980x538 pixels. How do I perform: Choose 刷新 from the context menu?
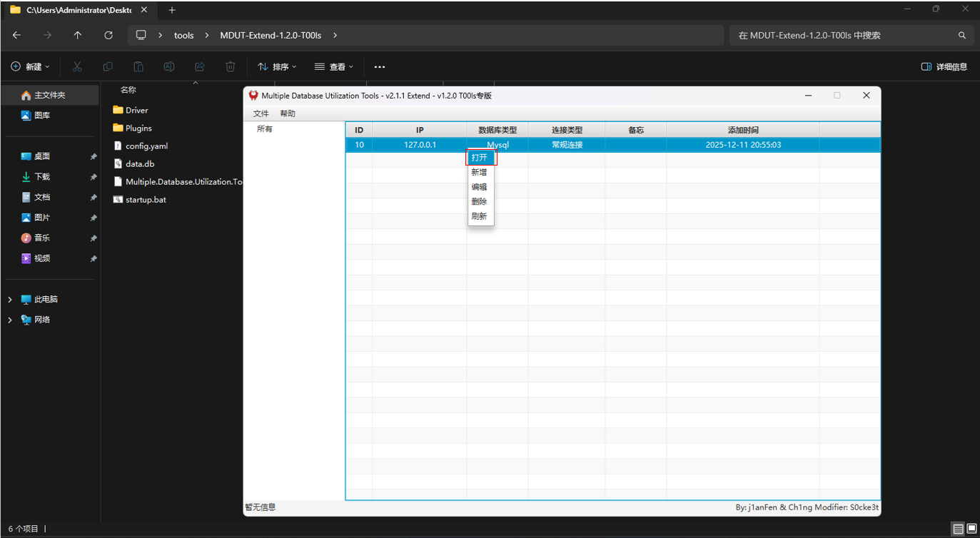481,216
